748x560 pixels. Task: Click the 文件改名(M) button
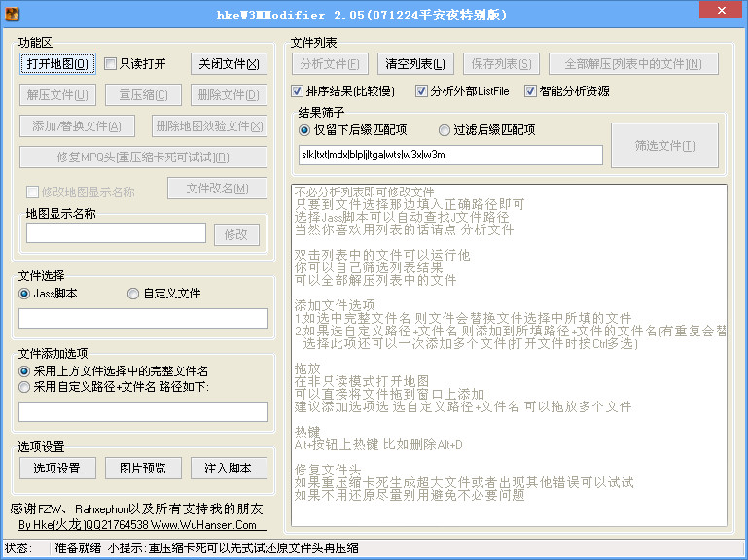click(217, 189)
